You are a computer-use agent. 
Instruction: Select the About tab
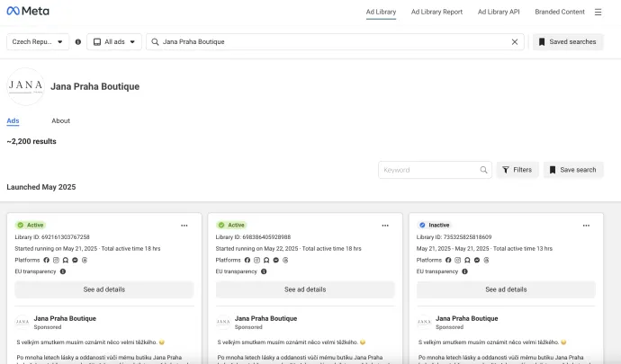[60, 120]
